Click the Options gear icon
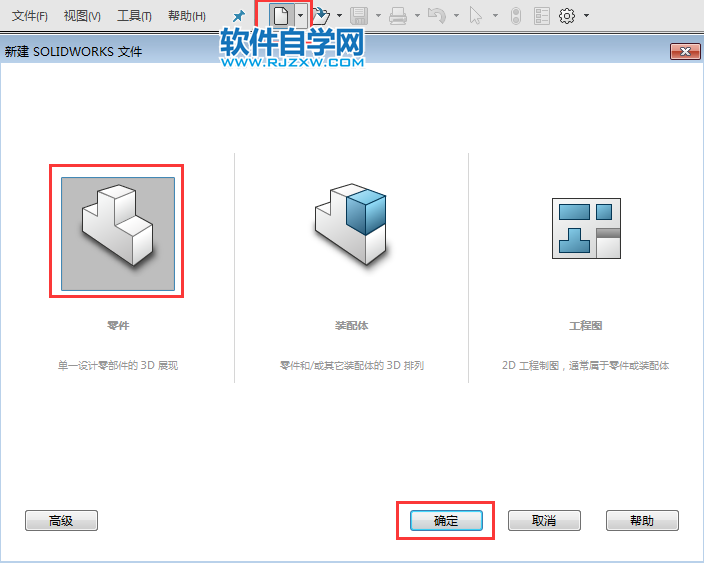 [x=567, y=16]
